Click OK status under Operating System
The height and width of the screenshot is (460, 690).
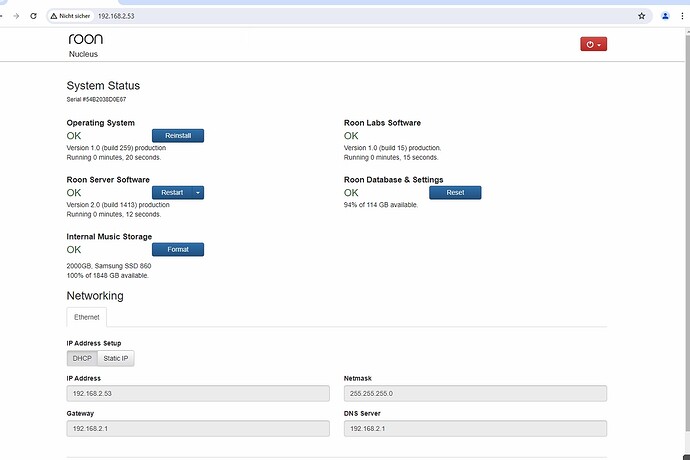coord(73,136)
